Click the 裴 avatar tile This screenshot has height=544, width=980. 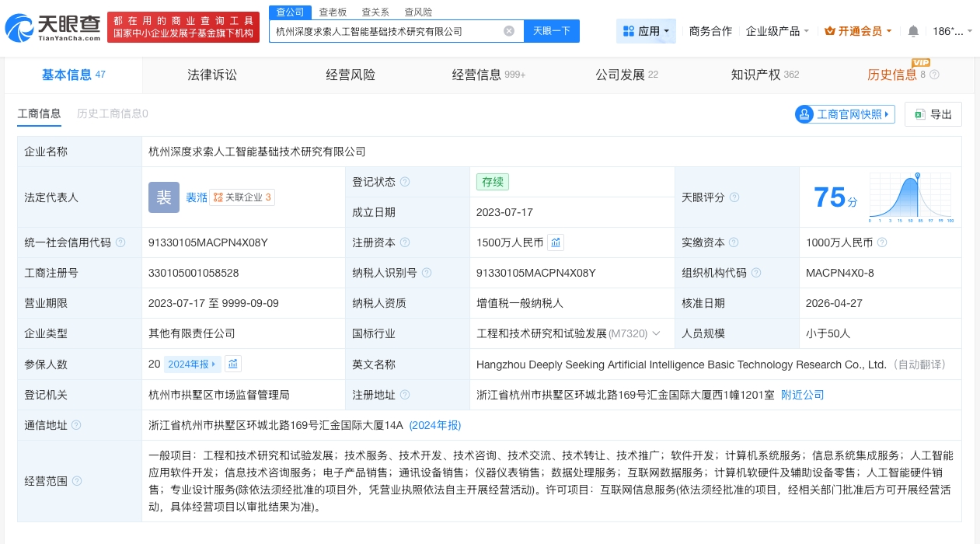pos(164,197)
